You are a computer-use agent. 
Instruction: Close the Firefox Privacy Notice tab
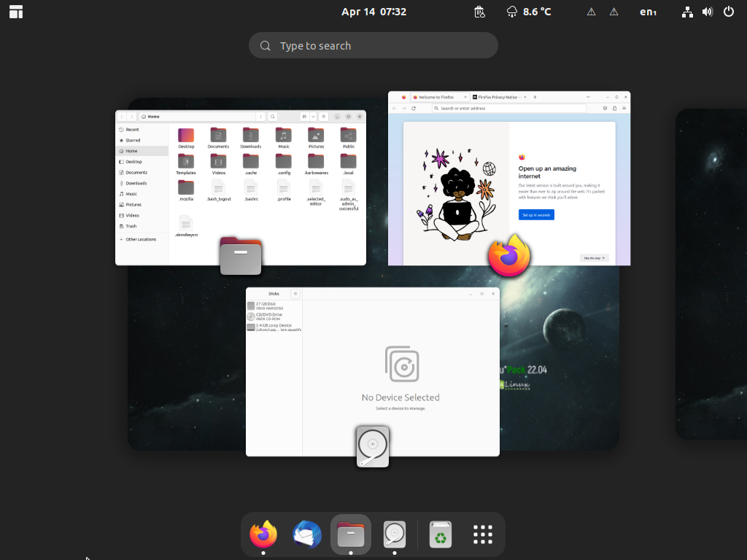tap(525, 97)
